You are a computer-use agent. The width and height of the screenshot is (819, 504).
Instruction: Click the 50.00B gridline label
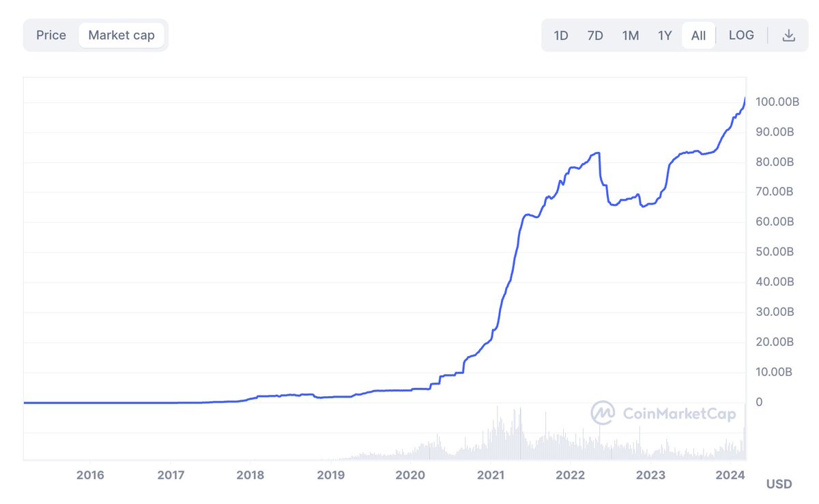[x=775, y=252]
